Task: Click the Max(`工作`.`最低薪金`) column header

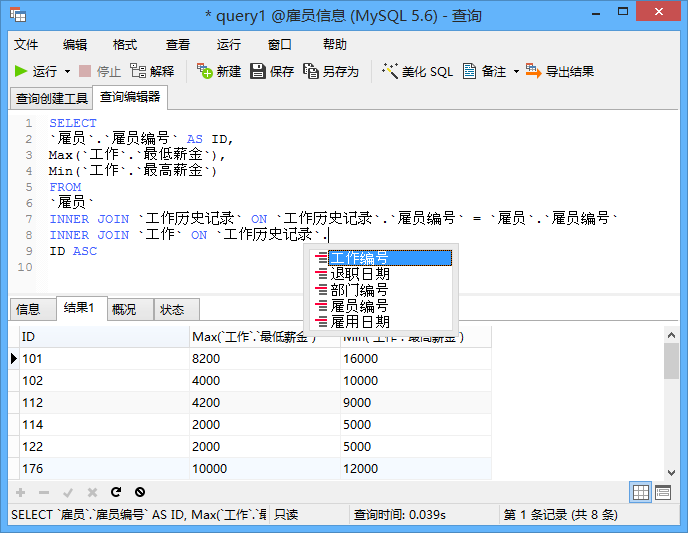Action: click(265, 337)
